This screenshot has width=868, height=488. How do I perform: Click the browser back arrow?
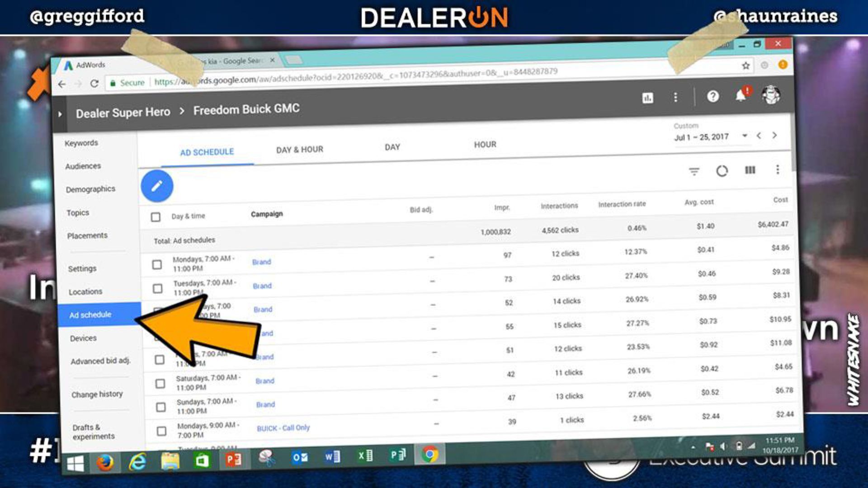click(x=62, y=84)
